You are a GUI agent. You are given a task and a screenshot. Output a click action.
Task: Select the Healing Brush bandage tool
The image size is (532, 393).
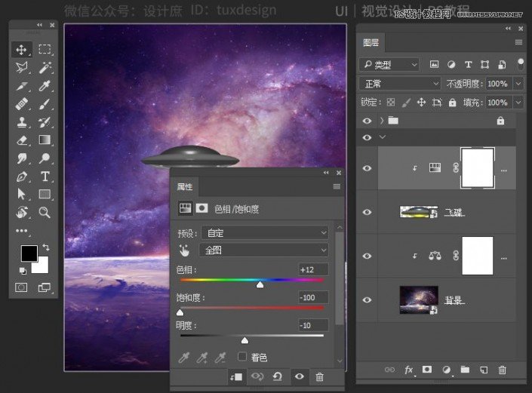(21, 103)
